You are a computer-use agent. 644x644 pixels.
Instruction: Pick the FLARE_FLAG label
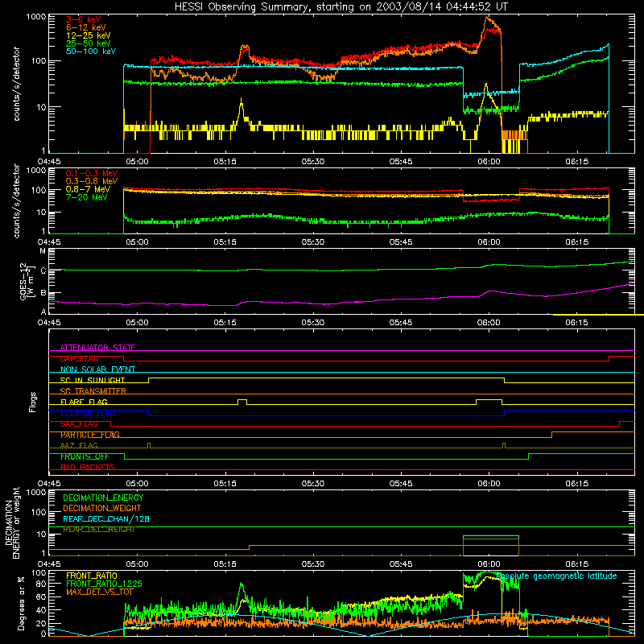84,402
